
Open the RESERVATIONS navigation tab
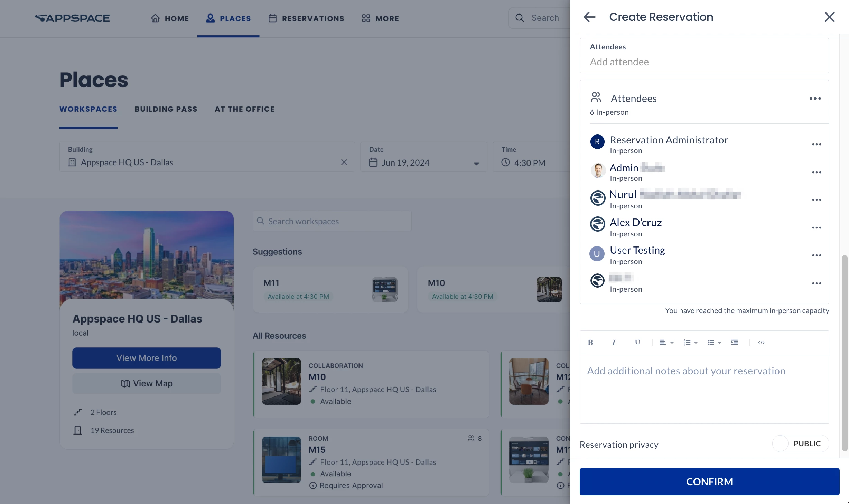(x=306, y=18)
